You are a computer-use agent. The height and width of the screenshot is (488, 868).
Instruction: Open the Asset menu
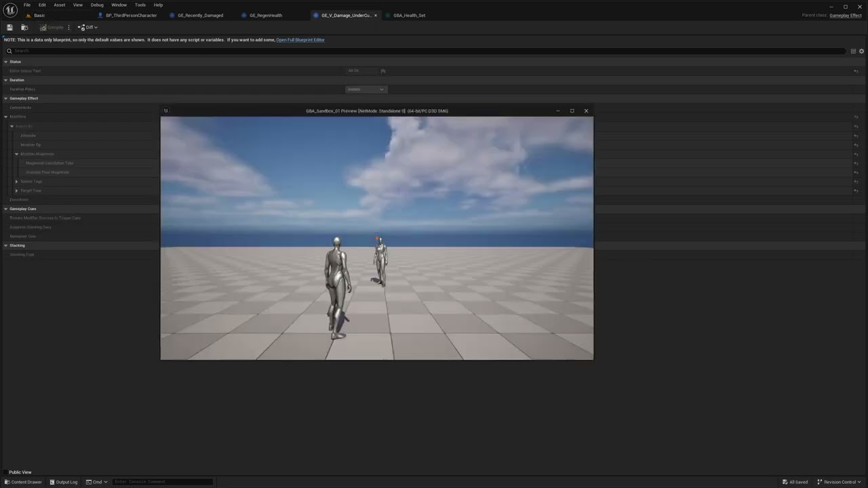[60, 5]
